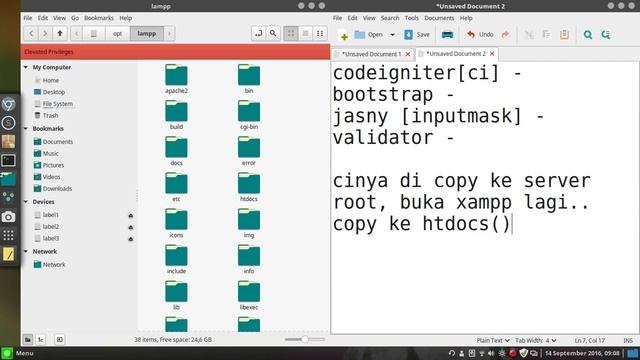
Task: Adjust file manager zoom slider
Action: coord(304,339)
